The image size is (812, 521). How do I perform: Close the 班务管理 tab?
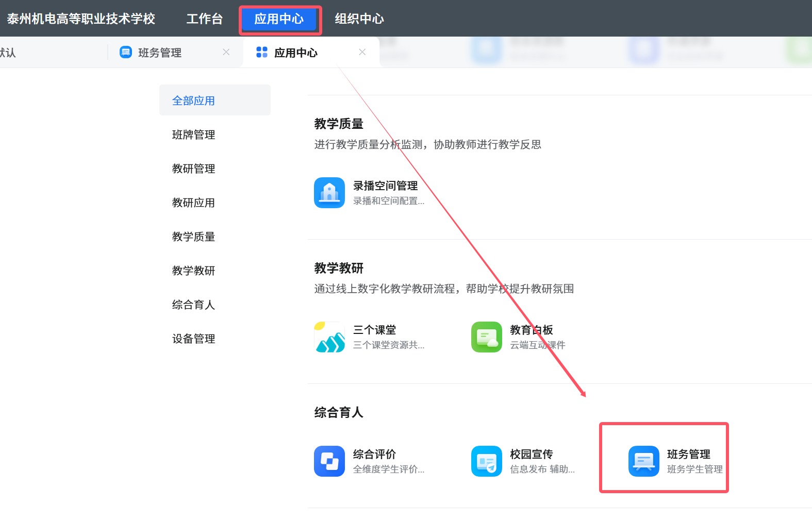coord(226,52)
